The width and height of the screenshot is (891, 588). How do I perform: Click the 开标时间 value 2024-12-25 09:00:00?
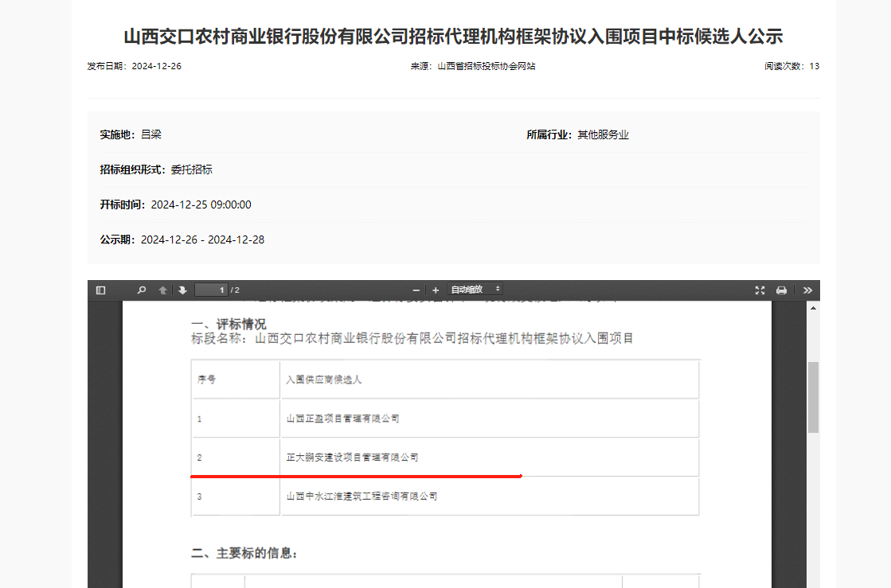coord(201,204)
